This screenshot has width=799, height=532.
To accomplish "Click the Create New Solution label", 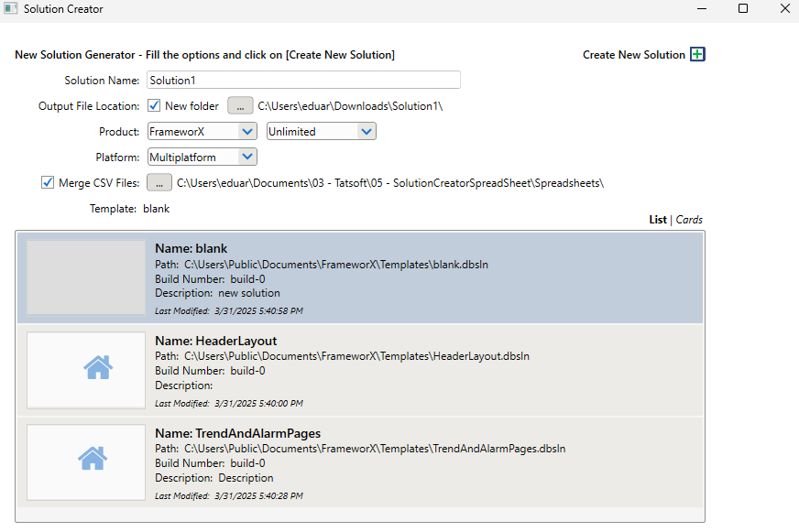I will (x=633, y=55).
